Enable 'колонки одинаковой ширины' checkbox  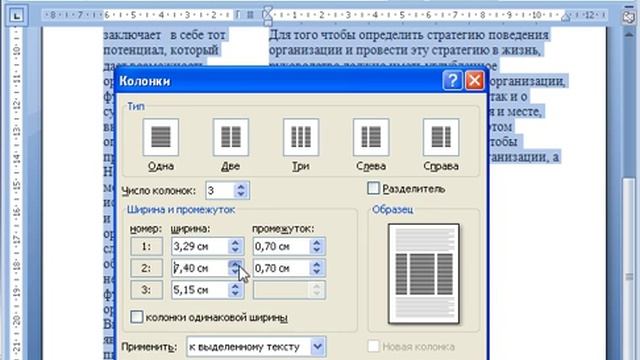tap(137, 317)
